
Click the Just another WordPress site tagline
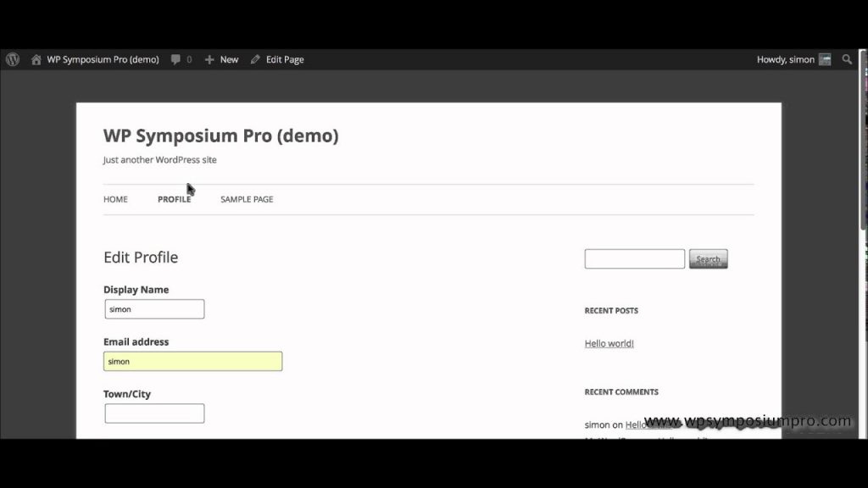tap(159, 160)
